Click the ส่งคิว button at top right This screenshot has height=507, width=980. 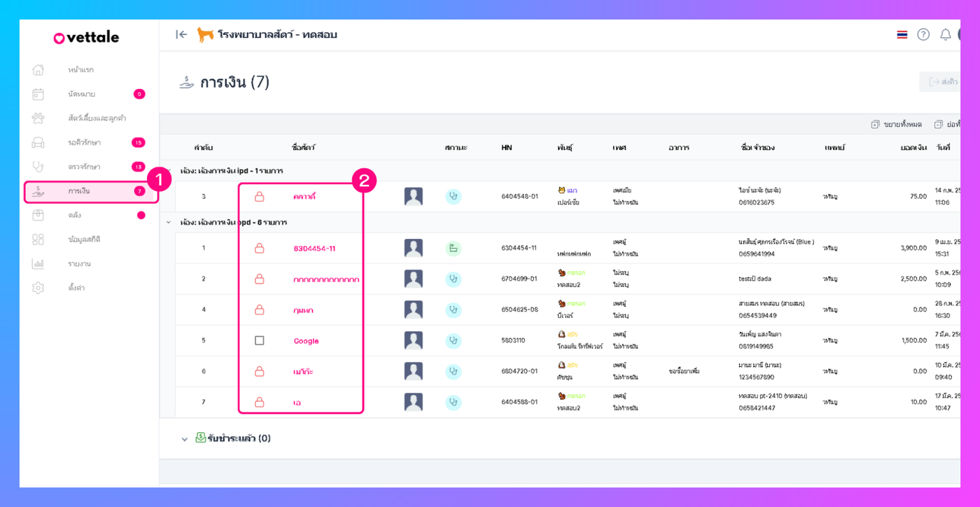tap(940, 82)
